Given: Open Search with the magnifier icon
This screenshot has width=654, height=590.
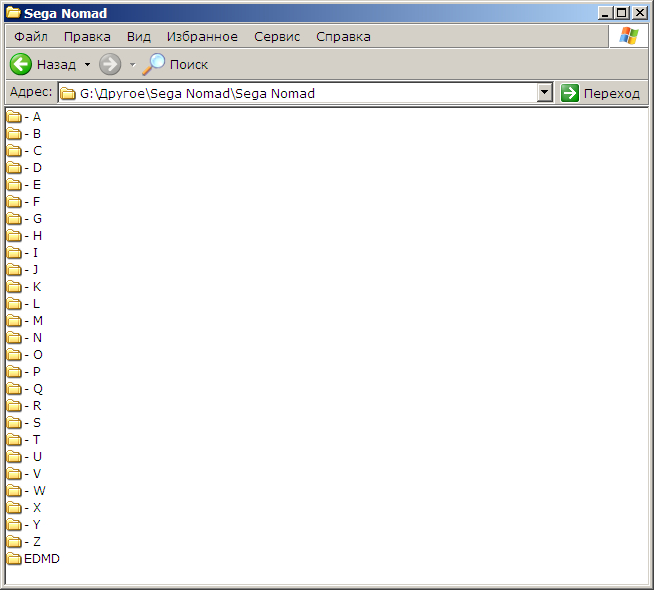Looking at the screenshot, I should 154,64.
